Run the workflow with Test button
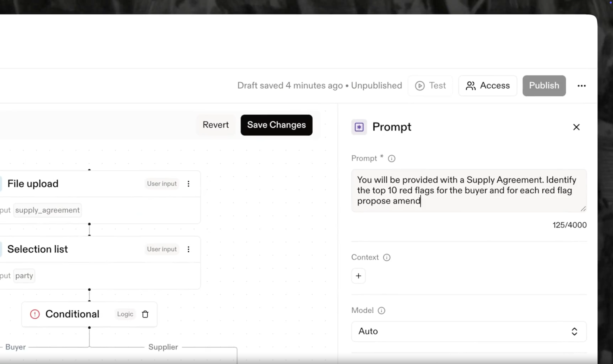 tap(430, 86)
